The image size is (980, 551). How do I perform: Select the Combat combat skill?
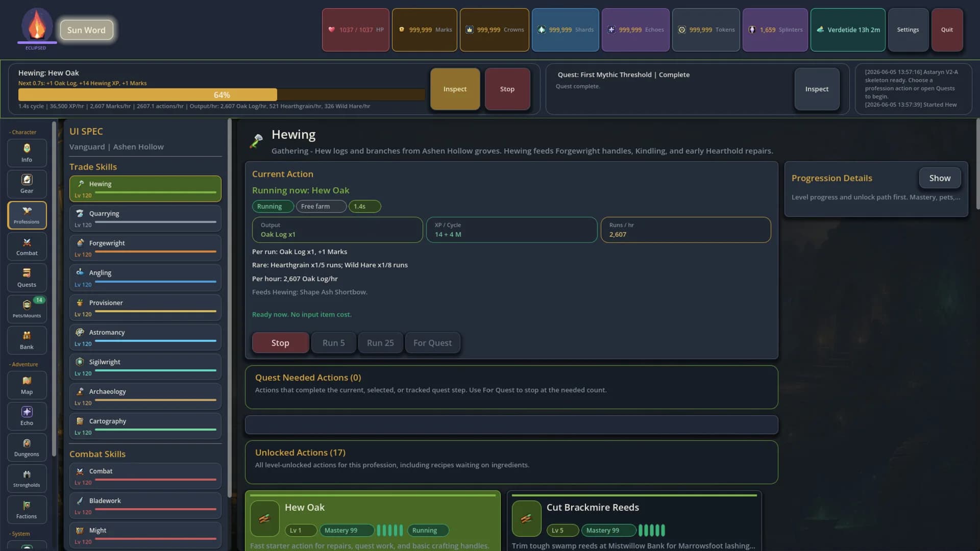pos(145,476)
